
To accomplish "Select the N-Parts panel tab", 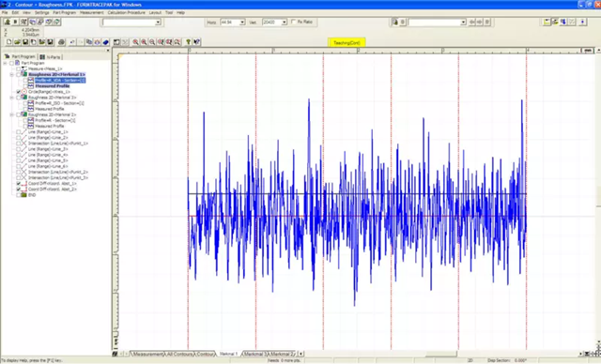I will [51, 57].
